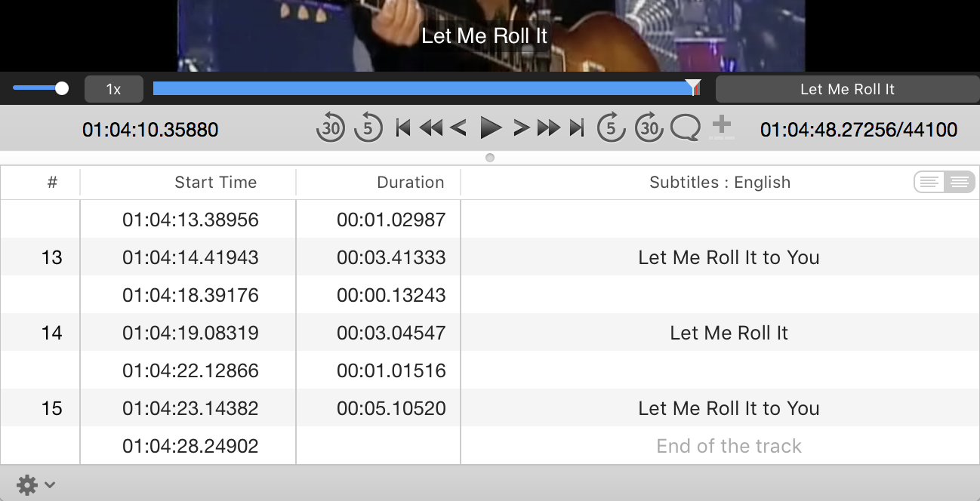Adjust the volume slider
This screenshot has width=980, height=501.
(40, 89)
